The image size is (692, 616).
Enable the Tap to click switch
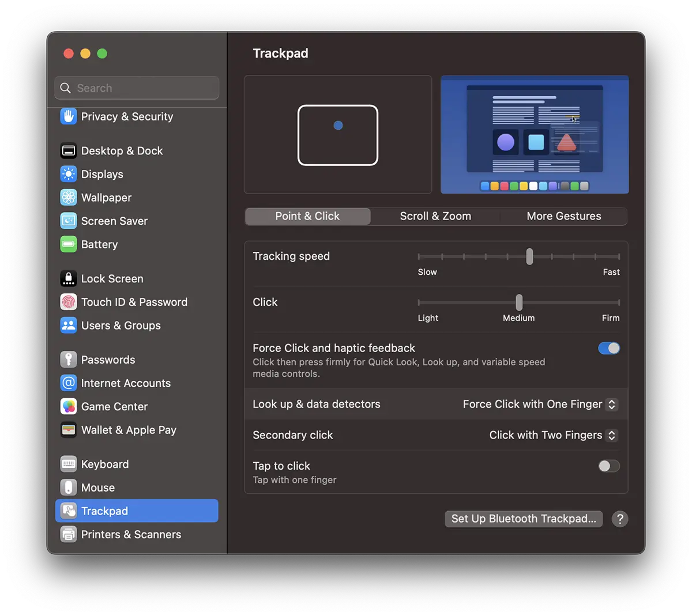608,466
